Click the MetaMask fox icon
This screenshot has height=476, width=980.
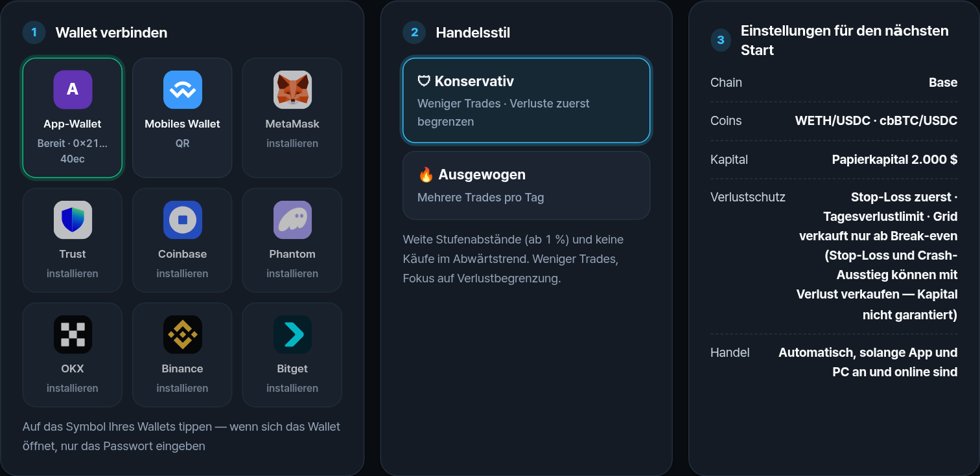pyautogui.click(x=292, y=89)
